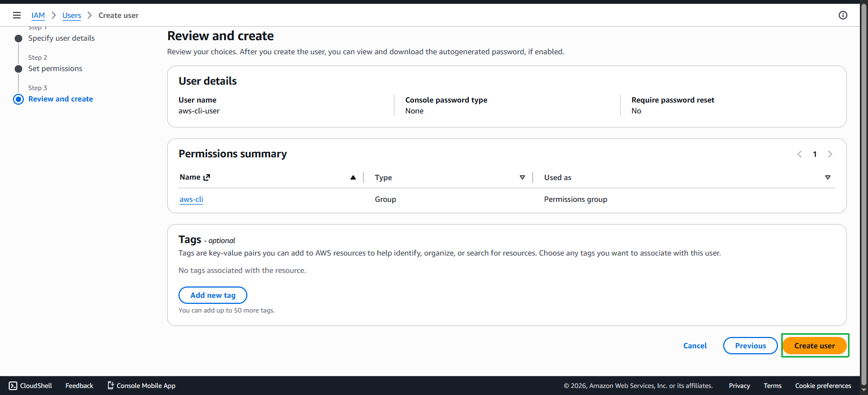Select Review and create step indicator

[x=18, y=99]
